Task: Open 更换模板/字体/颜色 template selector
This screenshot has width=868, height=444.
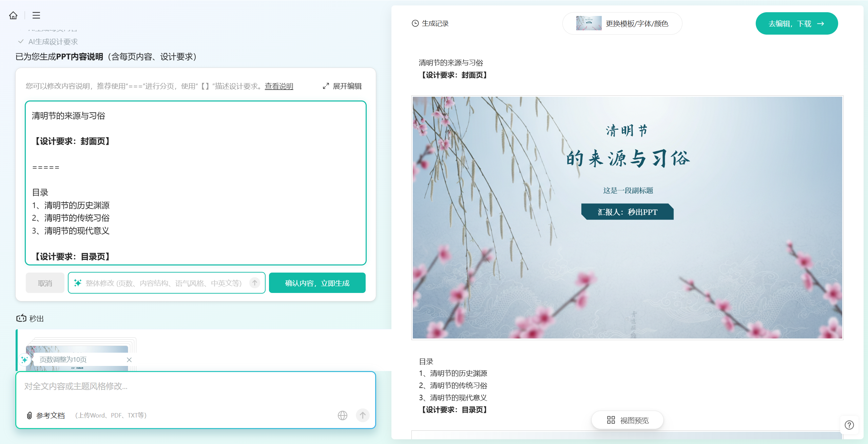Action: coord(622,23)
